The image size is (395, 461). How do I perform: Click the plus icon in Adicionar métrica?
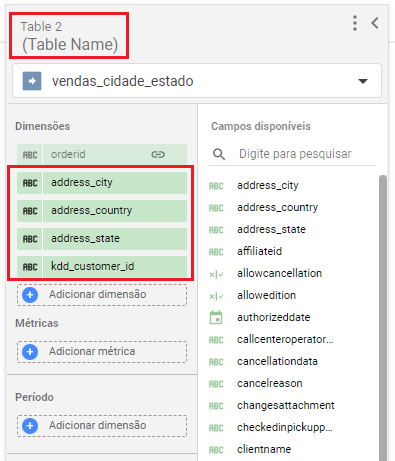pyautogui.click(x=30, y=352)
